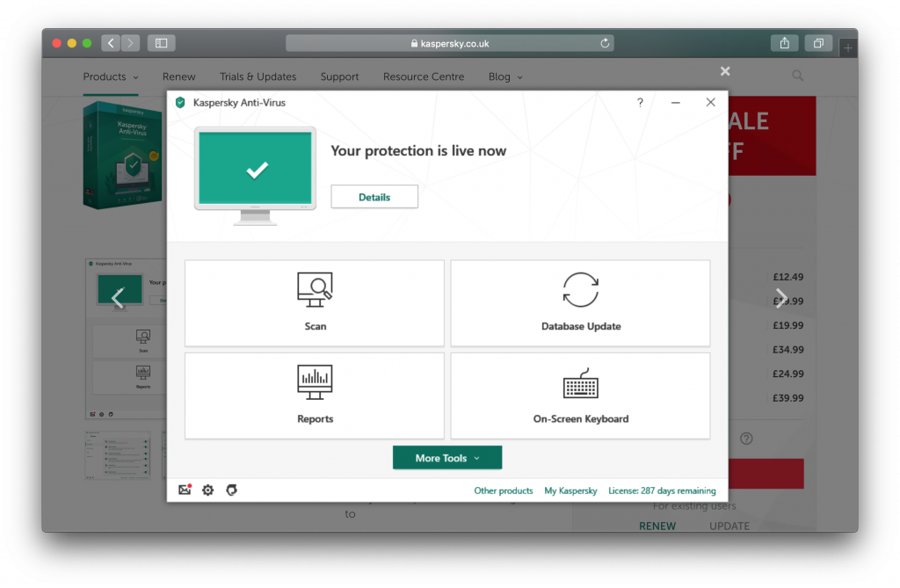Open the Other products link
Viewport: 900px width, 588px height.
(x=504, y=490)
